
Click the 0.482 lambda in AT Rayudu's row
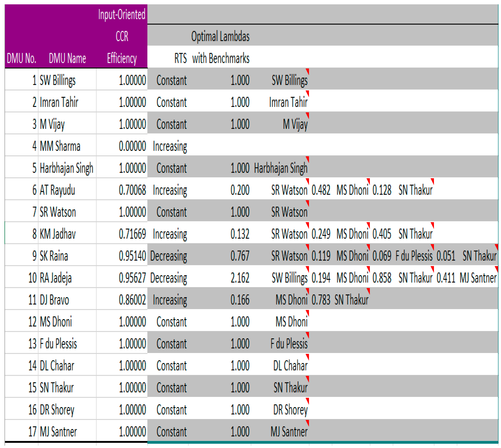321,190
